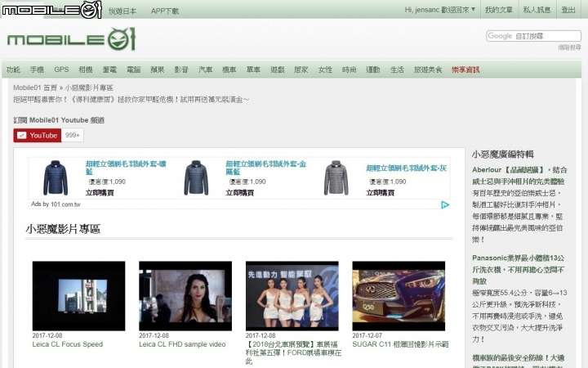Screen dimensions: 588x368
Task: Click the 進階搜尋 link under search box
Action: pyautogui.click(x=569, y=47)
